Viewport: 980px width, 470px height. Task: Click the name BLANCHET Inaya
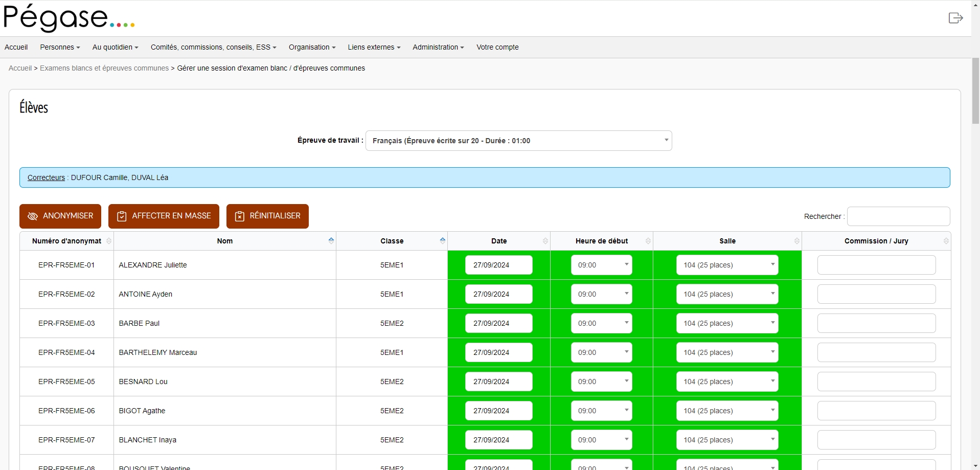148,440
